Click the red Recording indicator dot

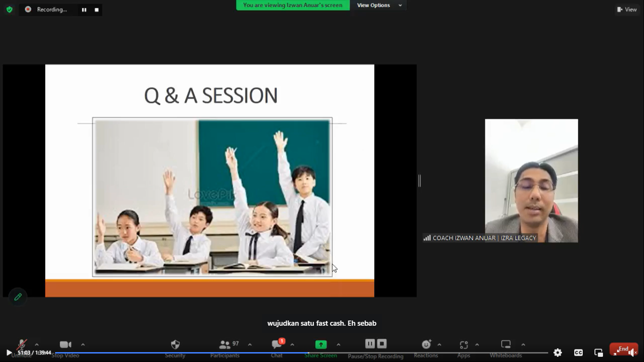pos(28,9)
